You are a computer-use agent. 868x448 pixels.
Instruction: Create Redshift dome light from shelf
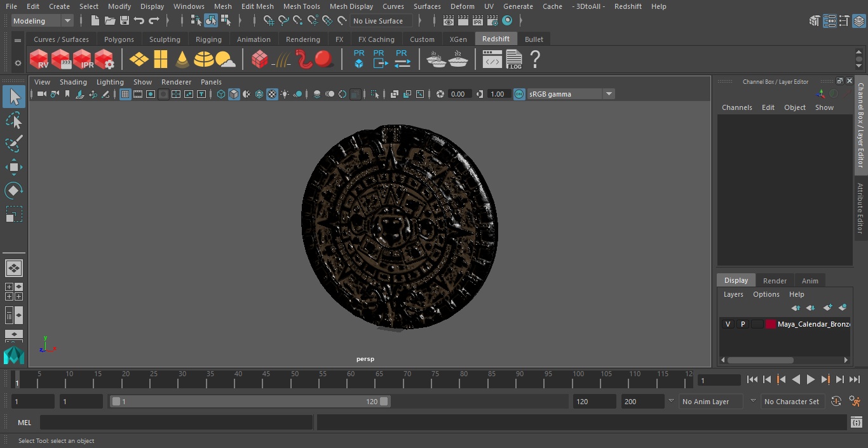[x=204, y=60]
